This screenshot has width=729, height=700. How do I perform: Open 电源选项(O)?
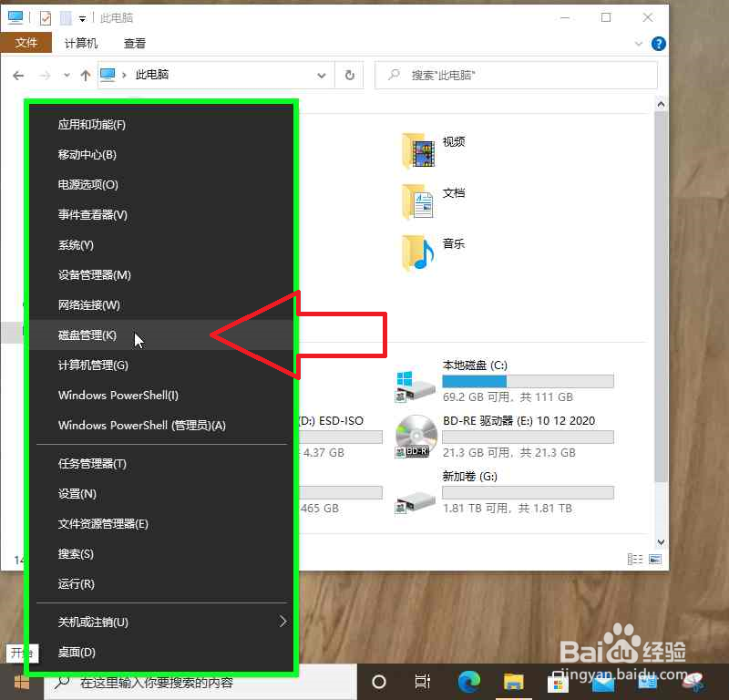(161, 185)
